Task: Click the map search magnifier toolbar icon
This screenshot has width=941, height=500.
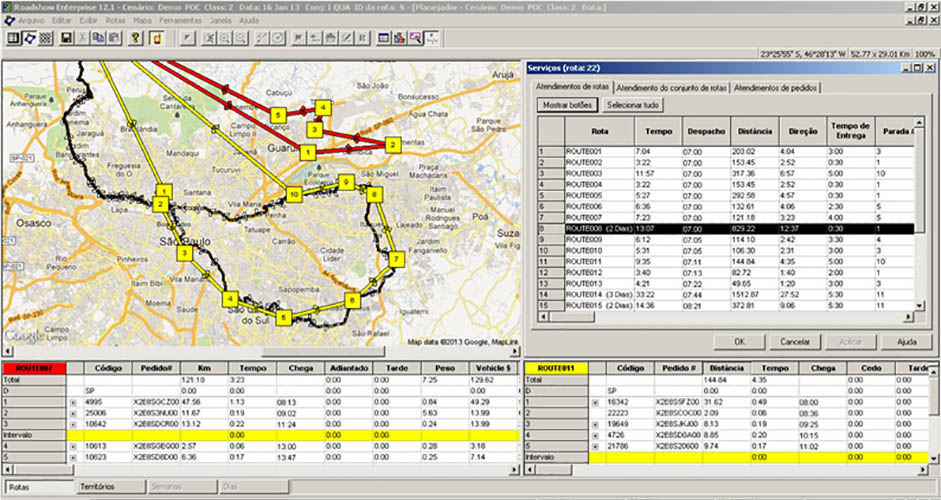Action: 415,38
